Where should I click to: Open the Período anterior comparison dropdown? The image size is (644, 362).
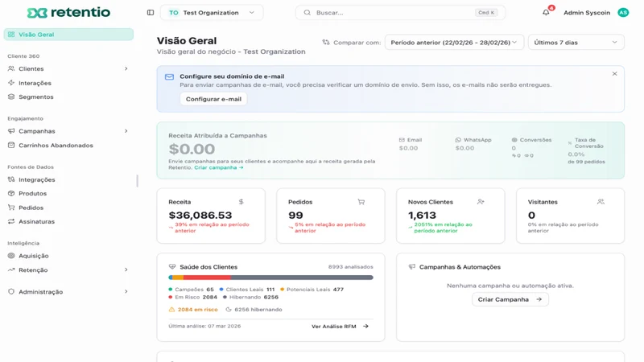pyautogui.click(x=454, y=43)
